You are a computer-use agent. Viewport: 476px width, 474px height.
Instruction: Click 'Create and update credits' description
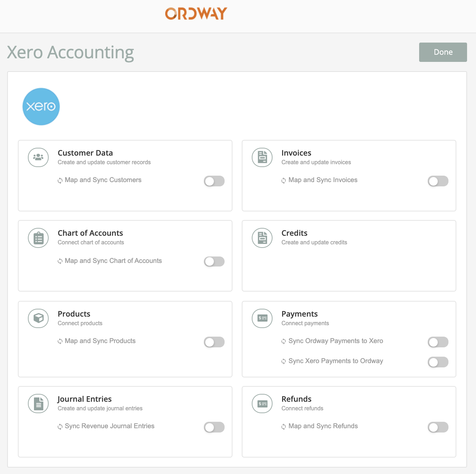314,243
